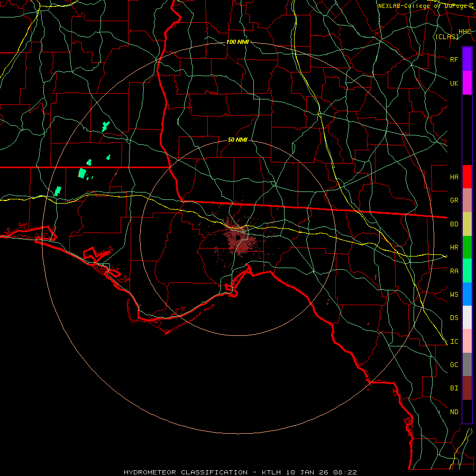Click the "RA" legend label
The width and height of the screenshot is (476, 476).
tap(454, 271)
